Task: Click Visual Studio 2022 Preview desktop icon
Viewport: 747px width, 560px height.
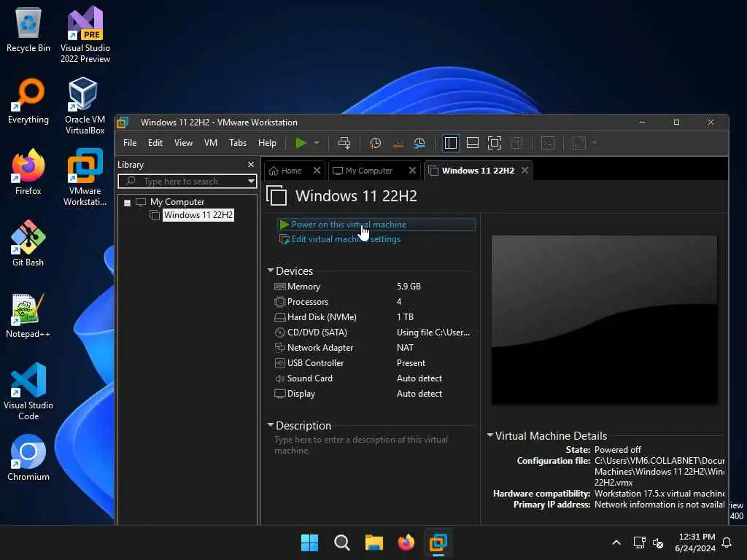Action: tap(85, 35)
